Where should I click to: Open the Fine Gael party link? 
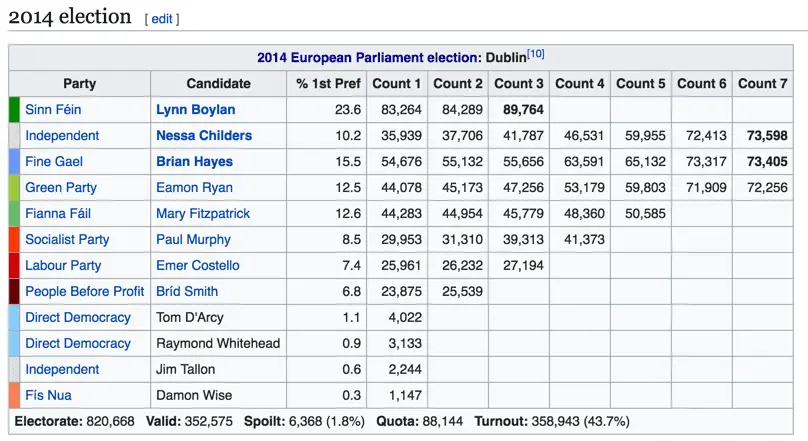54,161
